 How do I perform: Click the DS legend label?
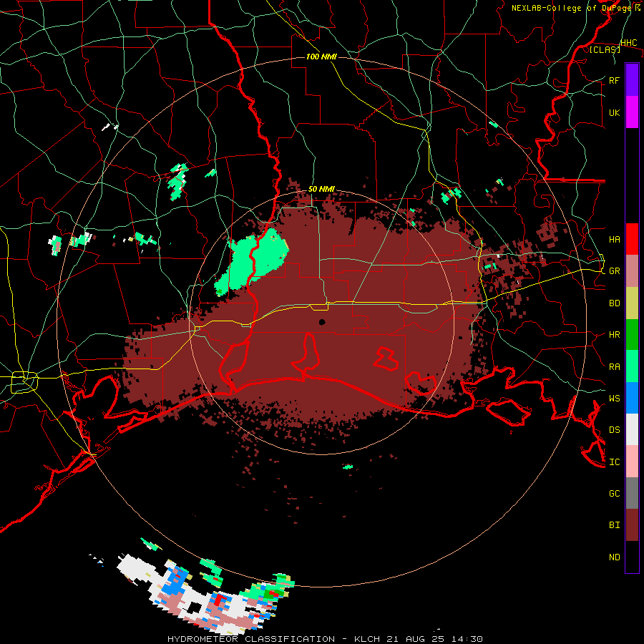click(614, 429)
